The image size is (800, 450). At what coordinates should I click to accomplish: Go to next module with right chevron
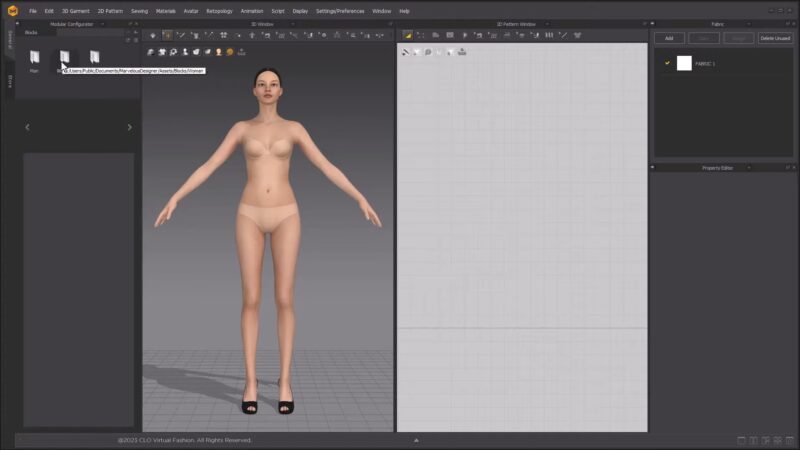pyautogui.click(x=130, y=127)
